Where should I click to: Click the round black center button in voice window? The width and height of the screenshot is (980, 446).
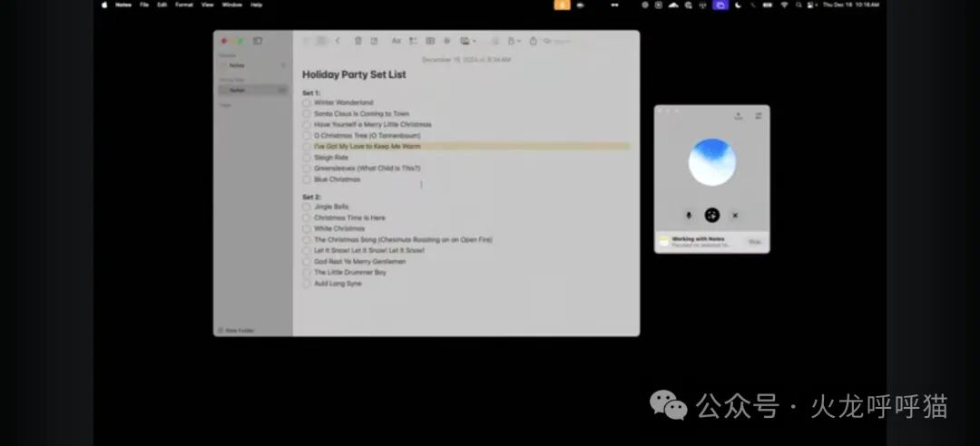[712, 216]
